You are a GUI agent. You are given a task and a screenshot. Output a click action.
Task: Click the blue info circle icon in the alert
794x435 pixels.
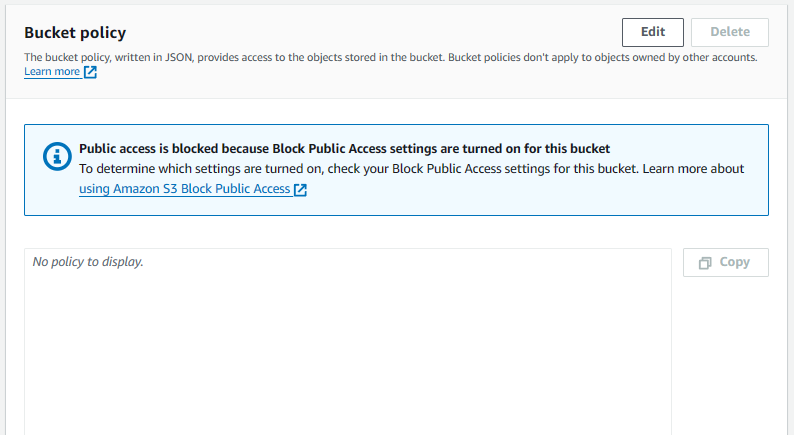tap(57, 156)
